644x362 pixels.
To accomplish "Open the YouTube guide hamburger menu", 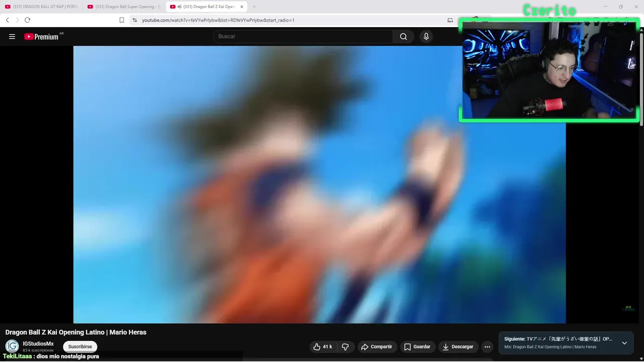I will 12,37.
